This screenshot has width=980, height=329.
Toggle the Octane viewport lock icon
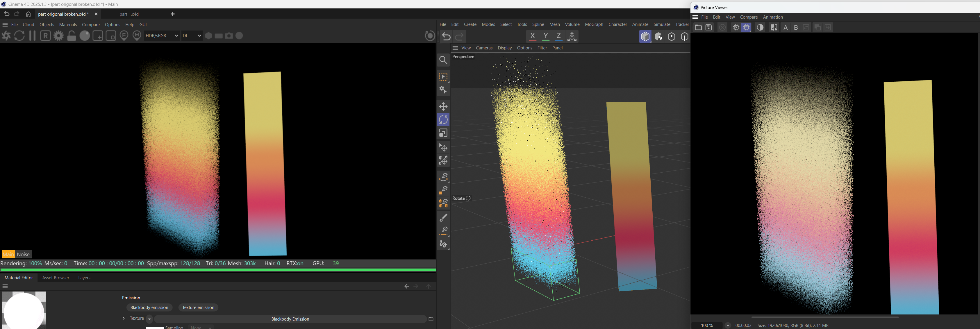pyautogui.click(x=72, y=36)
